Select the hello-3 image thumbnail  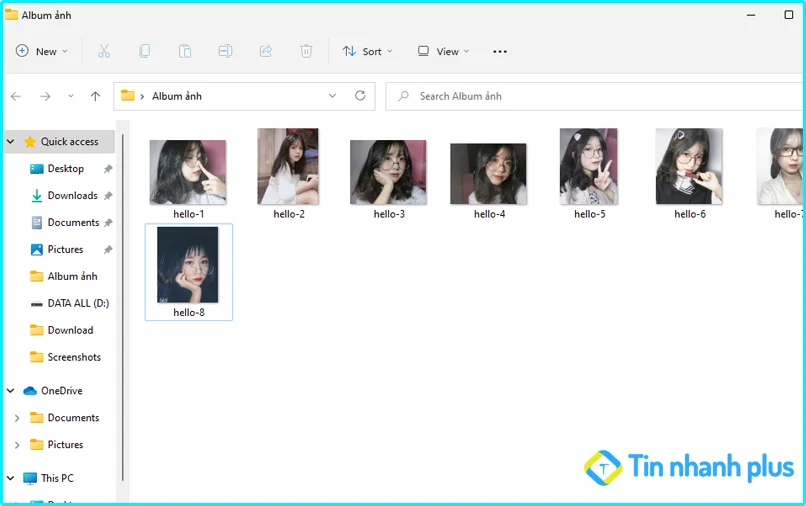click(x=388, y=172)
